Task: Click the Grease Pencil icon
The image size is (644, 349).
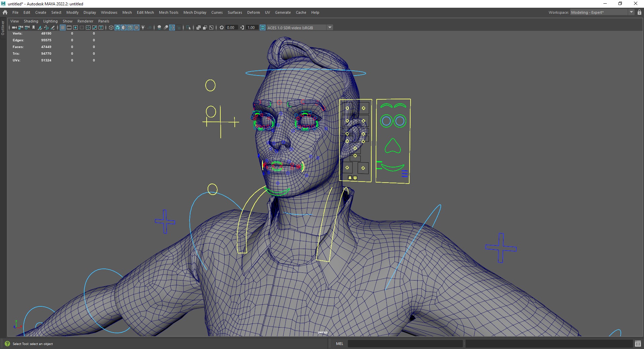Action: [53, 28]
